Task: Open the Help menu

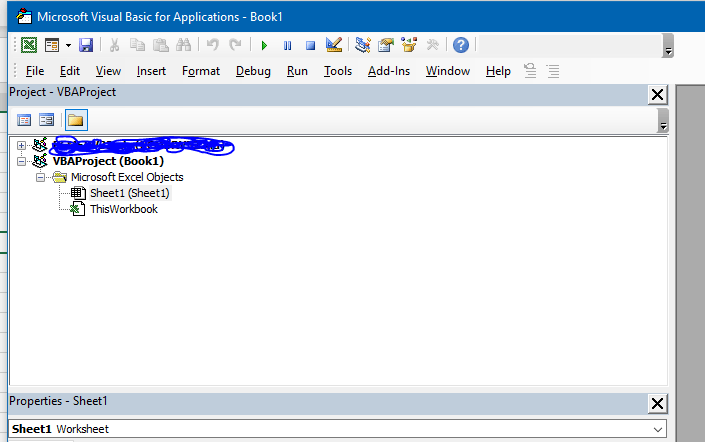Action: [x=498, y=71]
